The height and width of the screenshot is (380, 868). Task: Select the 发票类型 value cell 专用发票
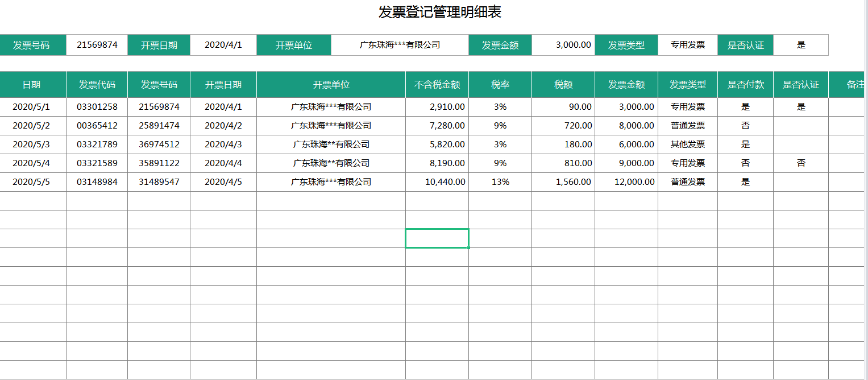click(686, 44)
